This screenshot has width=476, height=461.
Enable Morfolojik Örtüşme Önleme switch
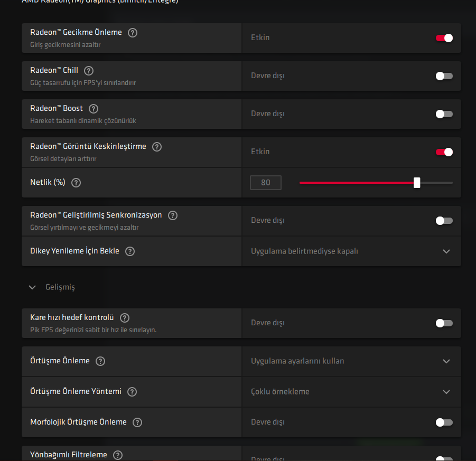(444, 422)
